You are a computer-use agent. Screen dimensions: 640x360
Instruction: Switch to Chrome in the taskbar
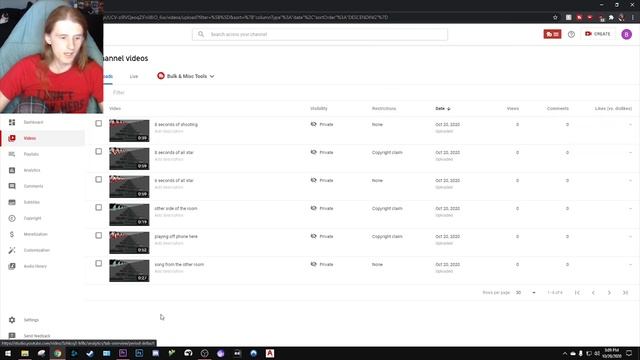click(58, 353)
